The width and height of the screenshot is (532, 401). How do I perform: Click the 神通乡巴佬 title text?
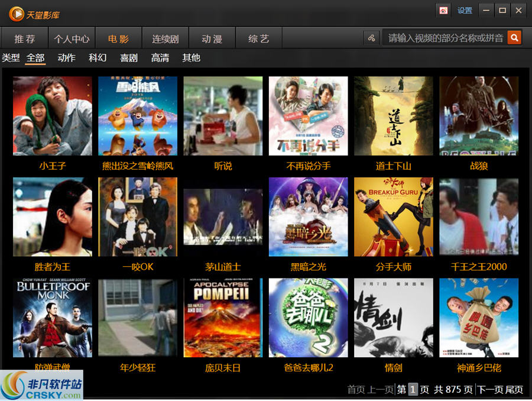[479, 368]
